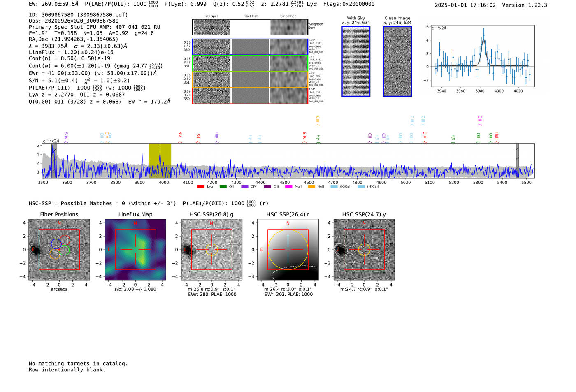The height and width of the screenshot is (392, 576).
Task: Click the magenta MgII legend swatch
Action: coord(288,187)
